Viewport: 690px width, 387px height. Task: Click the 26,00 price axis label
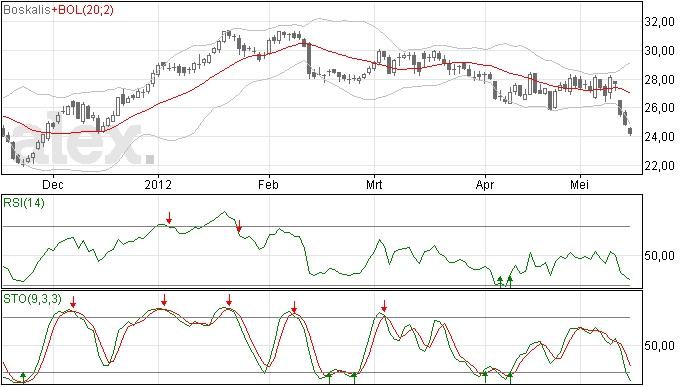[660, 108]
